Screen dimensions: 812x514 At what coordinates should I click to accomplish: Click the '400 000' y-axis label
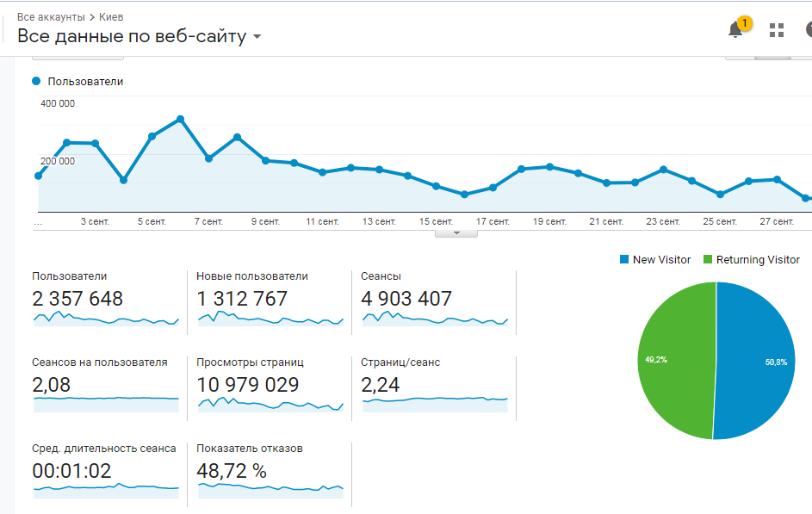[x=58, y=103]
